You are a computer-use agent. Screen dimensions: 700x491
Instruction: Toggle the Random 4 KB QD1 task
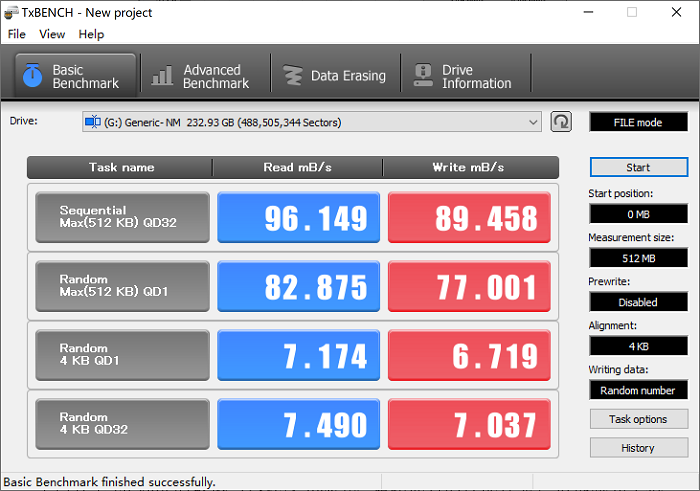point(122,355)
